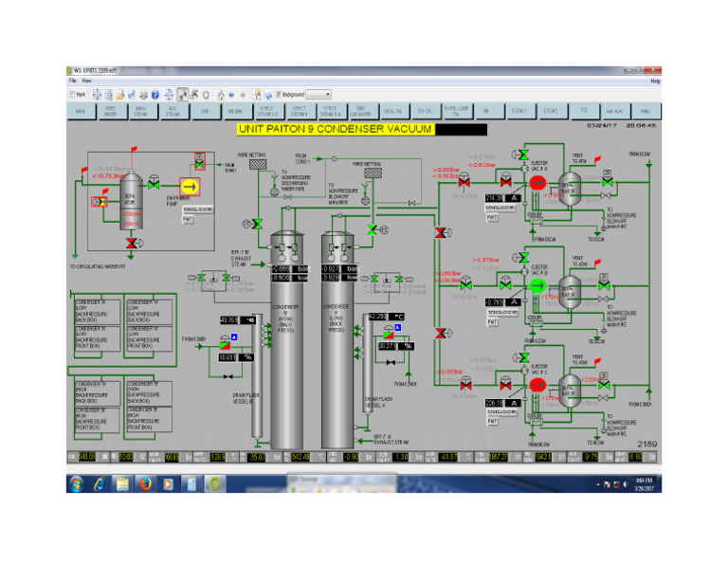728x563 pixels.
Task: Click the Condenser A low back press vessel
Action: point(337,339)
